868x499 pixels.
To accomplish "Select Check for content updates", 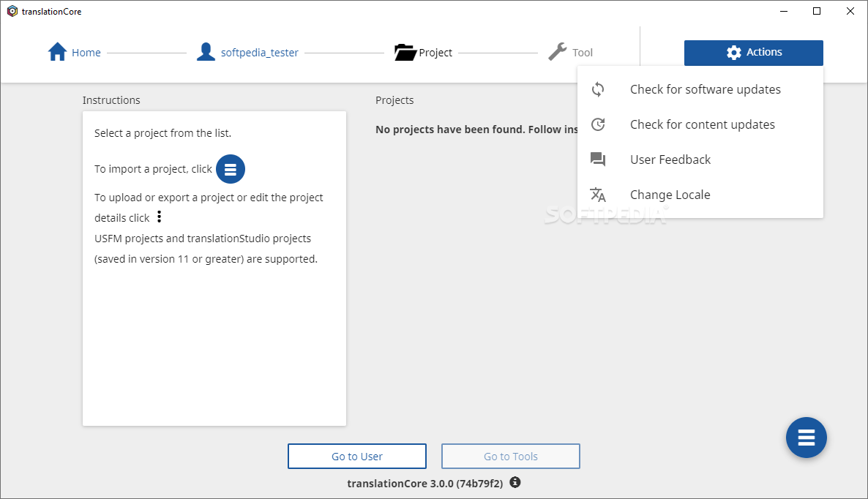I will click(700, 124).
